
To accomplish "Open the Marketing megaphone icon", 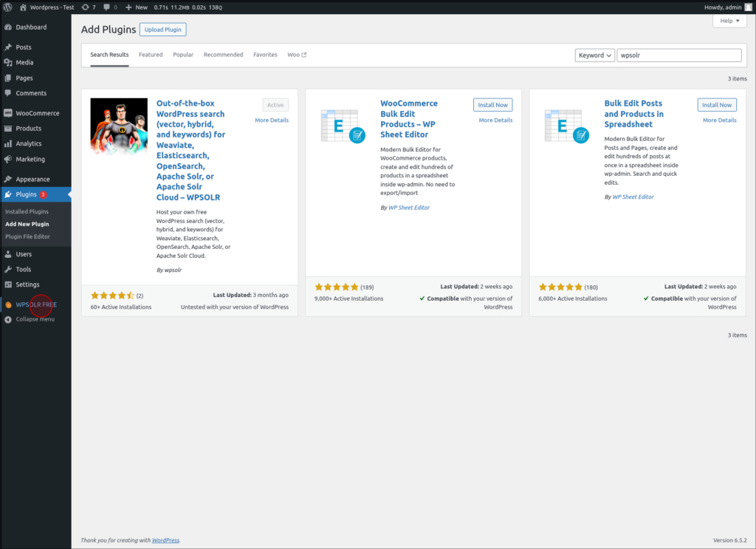I will (7, 159).
